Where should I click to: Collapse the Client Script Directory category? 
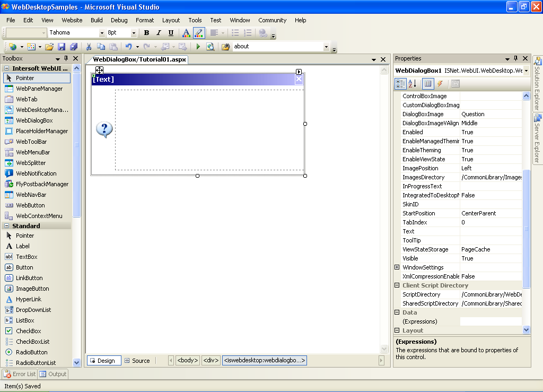[397, 285]
